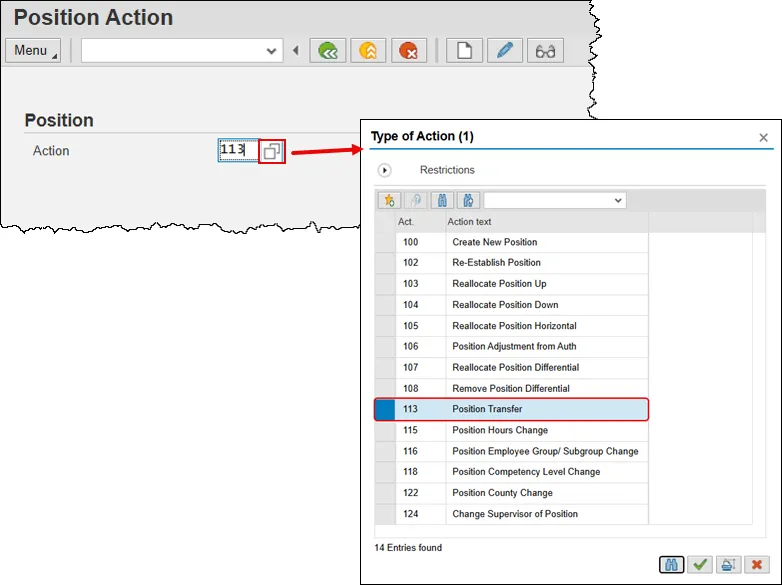Viewport: 782px width, 585px height.
Task: Click the binoculars Find icon in list toolbar
Action: (x=442, y=200)
